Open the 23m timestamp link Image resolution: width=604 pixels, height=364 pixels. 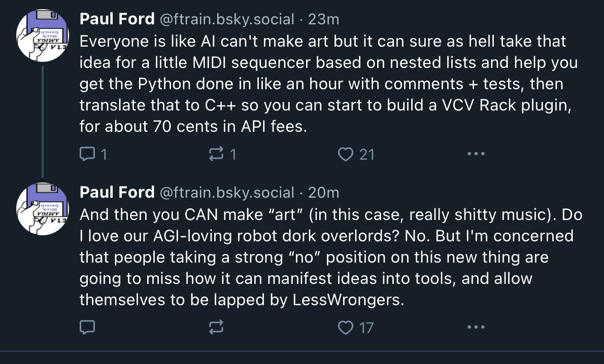[x=324, y=19]
